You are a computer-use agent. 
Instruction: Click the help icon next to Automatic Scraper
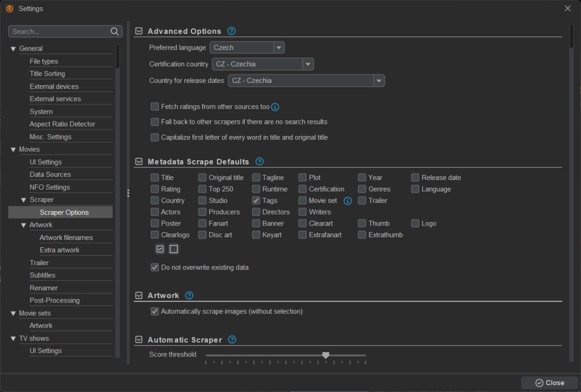232,340
